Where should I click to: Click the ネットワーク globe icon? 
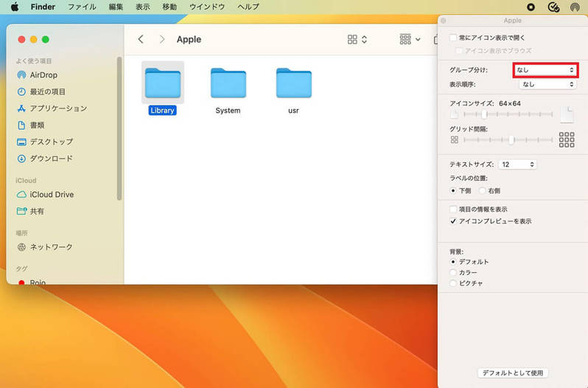(22, 247)
